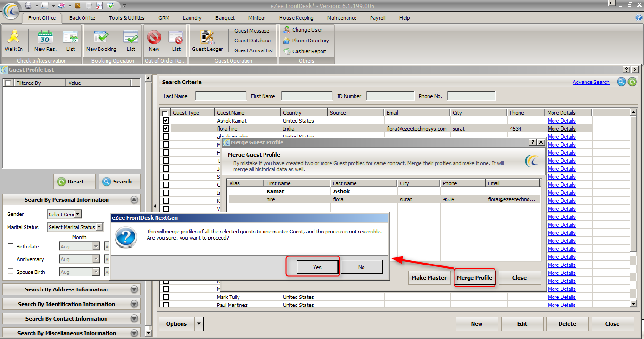The height and width of the screenshot is (339, 644).
Task: Check the Paul Martinez row checkbox
Action: 165,305
